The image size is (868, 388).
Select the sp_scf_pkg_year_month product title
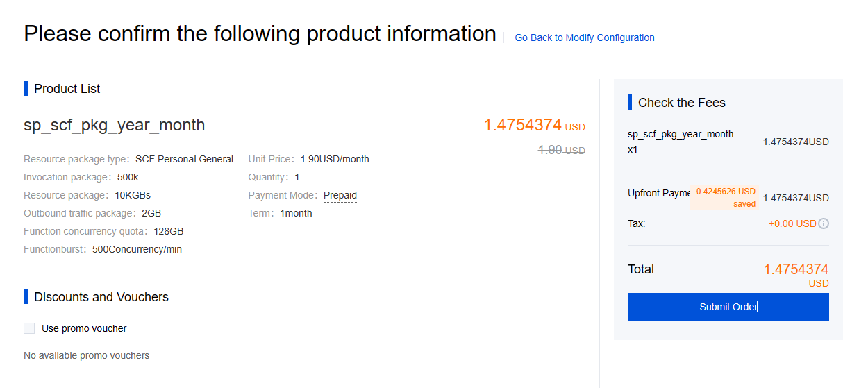click(115, 125)
